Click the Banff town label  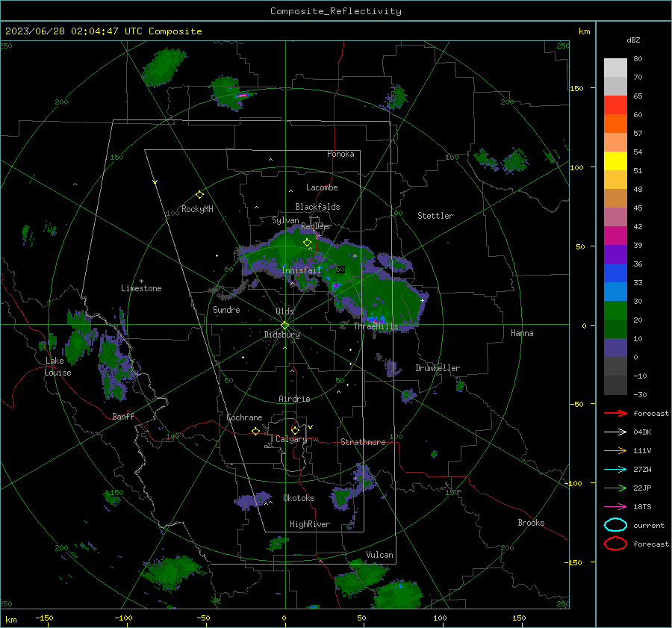(123, 416)
